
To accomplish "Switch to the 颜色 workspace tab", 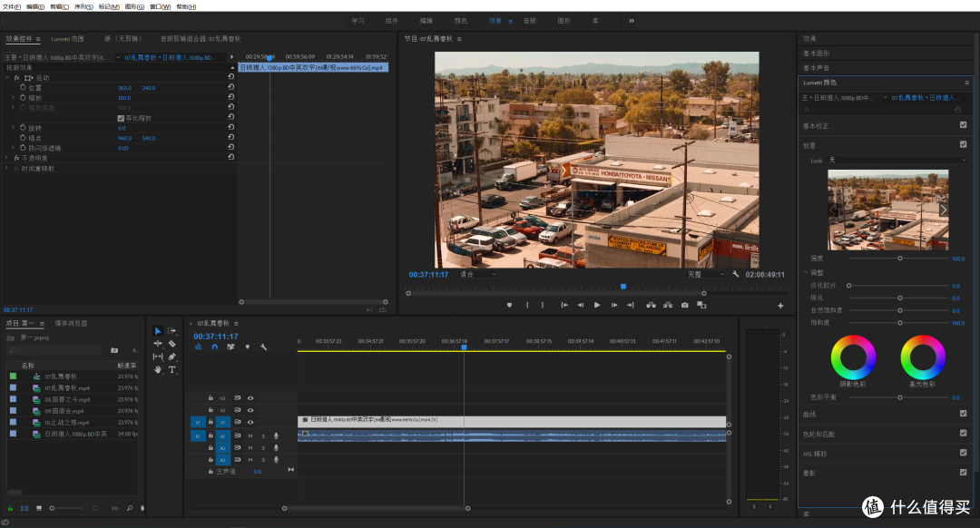I will pyautogui.click(x=461, y=21).
